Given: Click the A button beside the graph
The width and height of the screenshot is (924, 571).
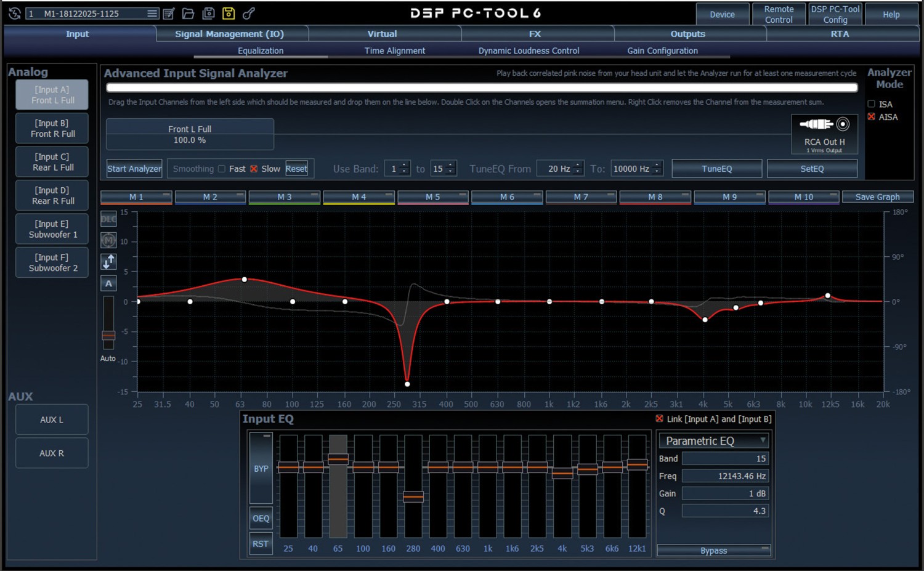Looking at the screenshot, I should pyautogui.click(x=108, y=283).
